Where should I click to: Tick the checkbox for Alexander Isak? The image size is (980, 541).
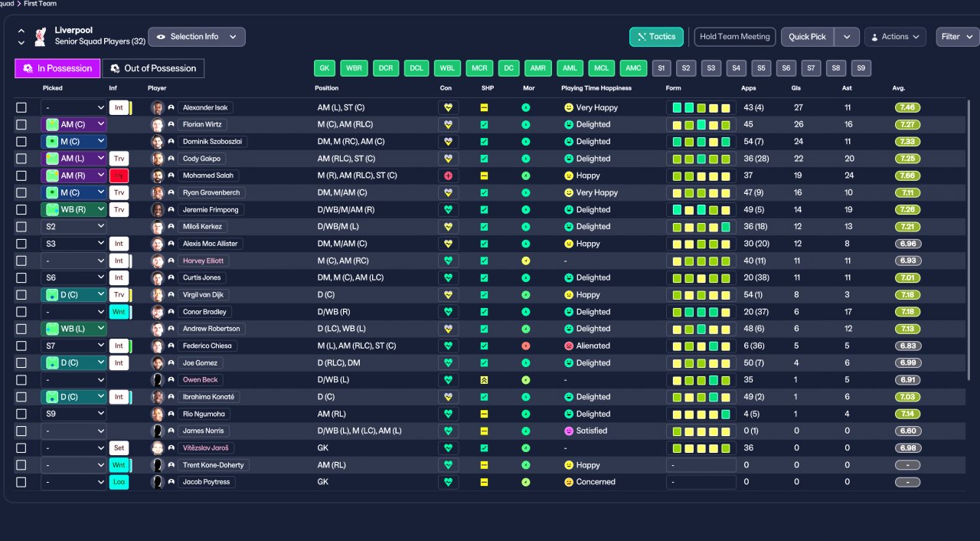[x=21, y=108]
